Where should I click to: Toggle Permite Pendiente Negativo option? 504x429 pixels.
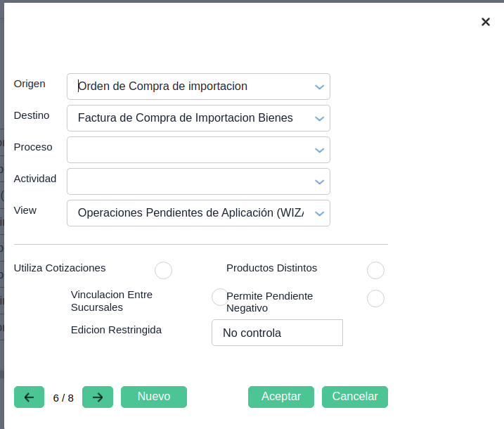(375, 299)
